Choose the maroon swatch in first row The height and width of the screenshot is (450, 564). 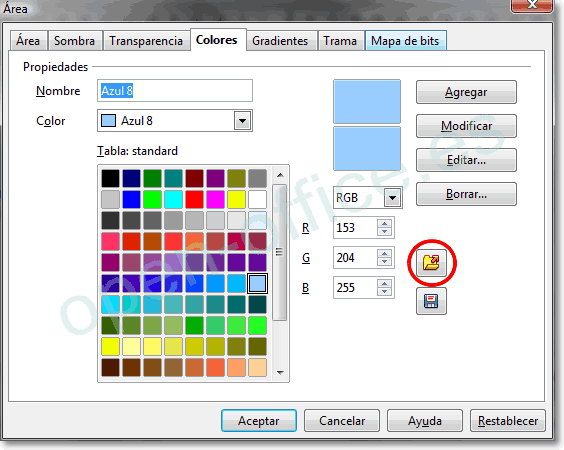[195, 178]
